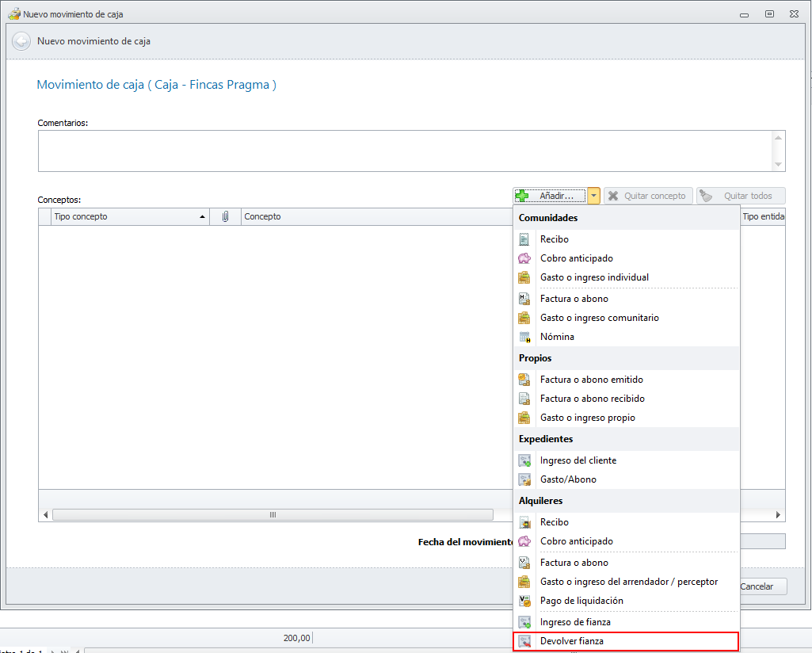Click the Concepto column header
The width and height of the screenshot is (812, 653).
[376, 216]
